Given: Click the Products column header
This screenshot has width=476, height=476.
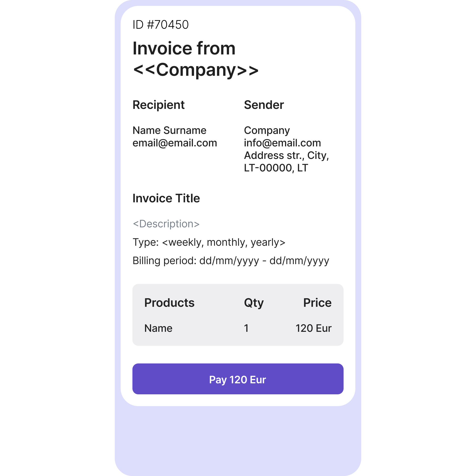Looking at the screenshot, I should pos(169,303).
